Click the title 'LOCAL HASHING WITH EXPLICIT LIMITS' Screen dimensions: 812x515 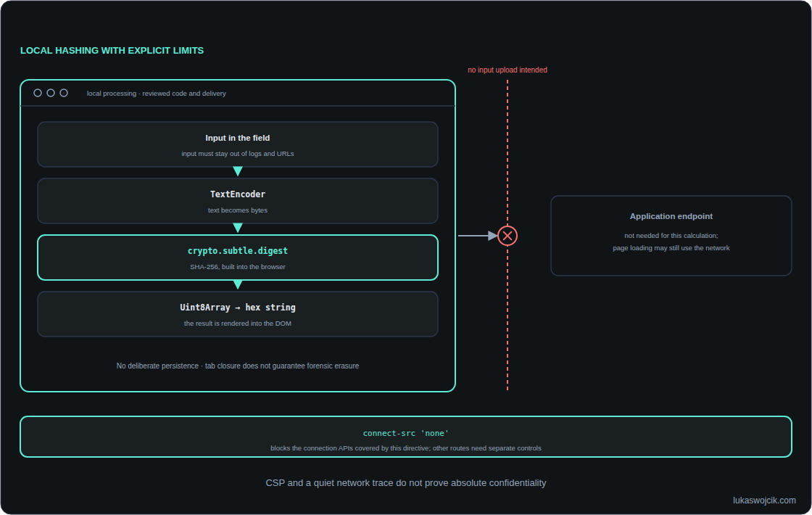(112, 50)
